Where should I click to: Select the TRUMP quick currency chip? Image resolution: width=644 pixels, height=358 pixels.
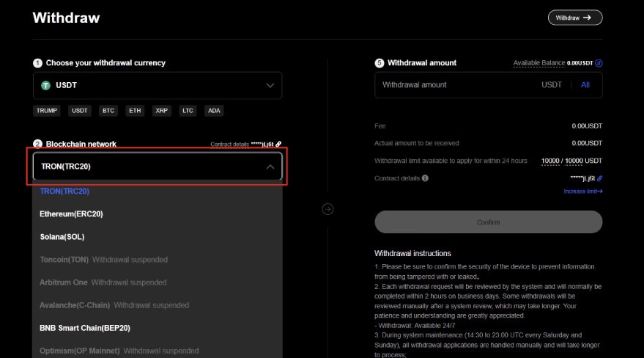coord(46,111)
